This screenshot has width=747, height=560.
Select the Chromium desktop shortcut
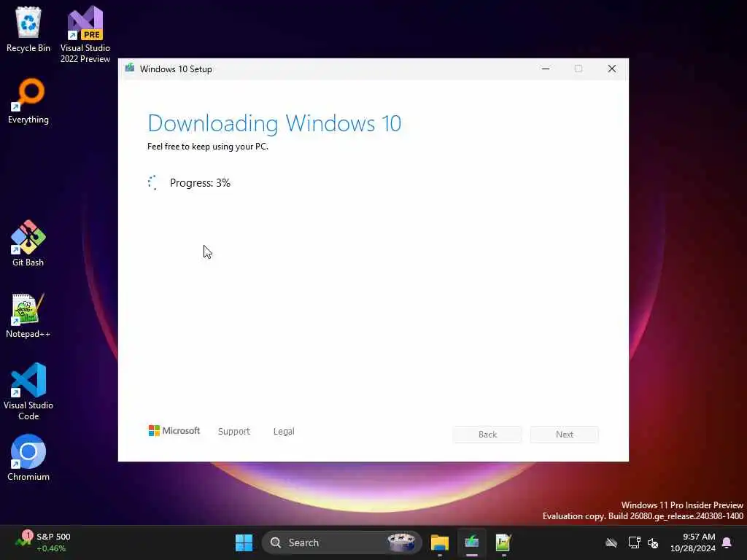(28, 458)
